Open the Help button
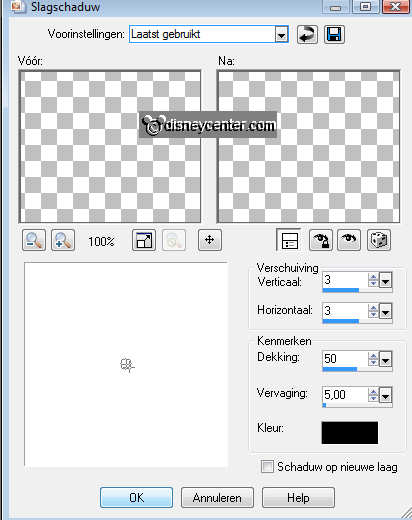 [298, 498]
